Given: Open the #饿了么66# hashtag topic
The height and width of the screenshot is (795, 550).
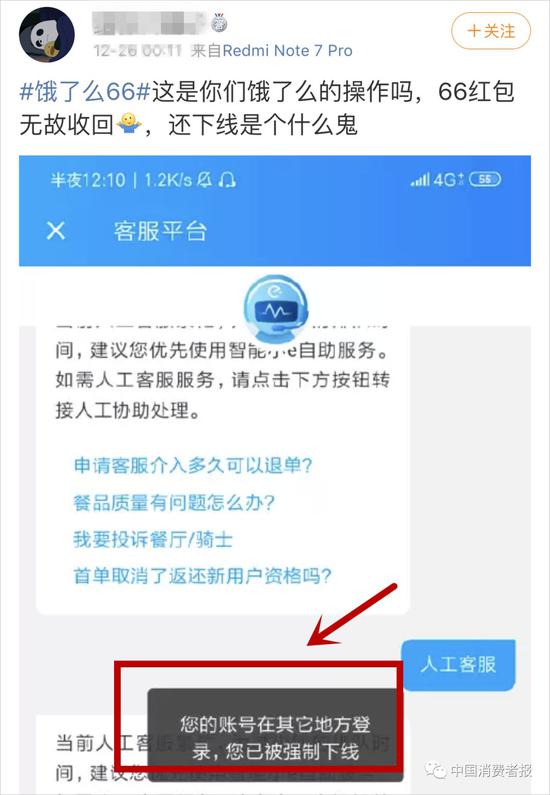Looking at the screenshot, I should pos(85,91).
